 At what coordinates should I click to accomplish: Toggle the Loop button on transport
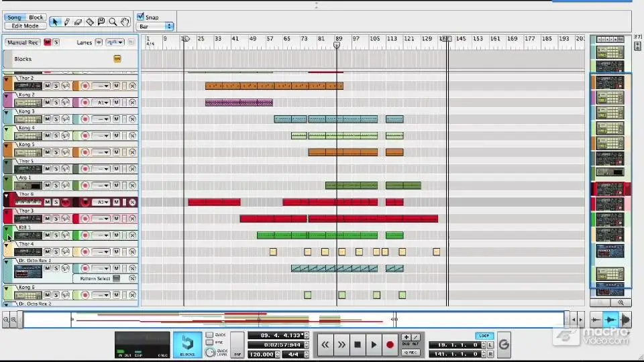[x=484, y=336]
